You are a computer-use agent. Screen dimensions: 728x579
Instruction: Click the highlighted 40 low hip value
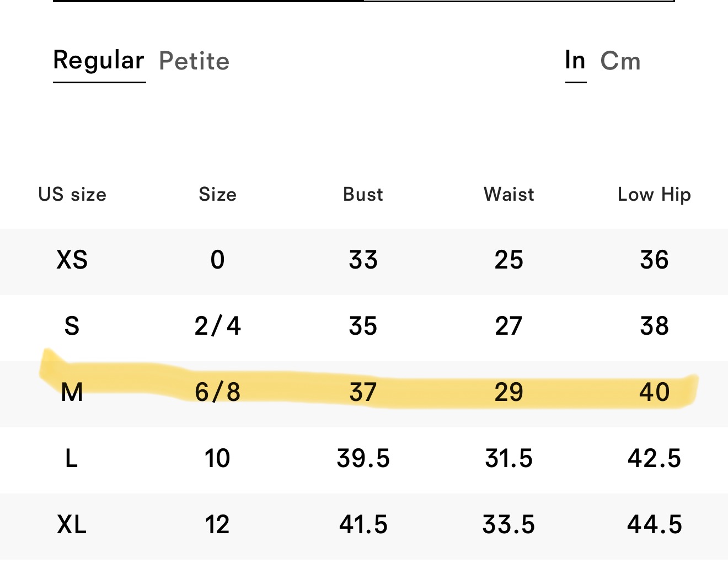tap(654, 392)
